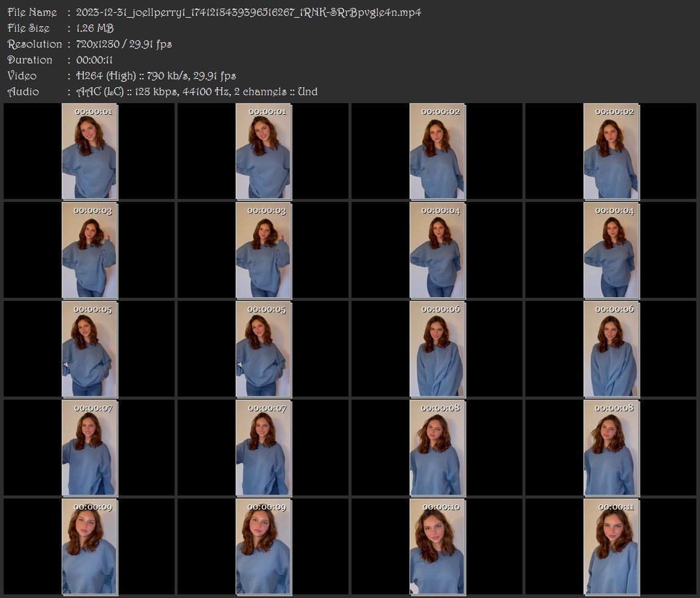Click the first thumbnail stamped 00:00:01
The height and width of the screenshot is (598, 700).
(89, 151)
